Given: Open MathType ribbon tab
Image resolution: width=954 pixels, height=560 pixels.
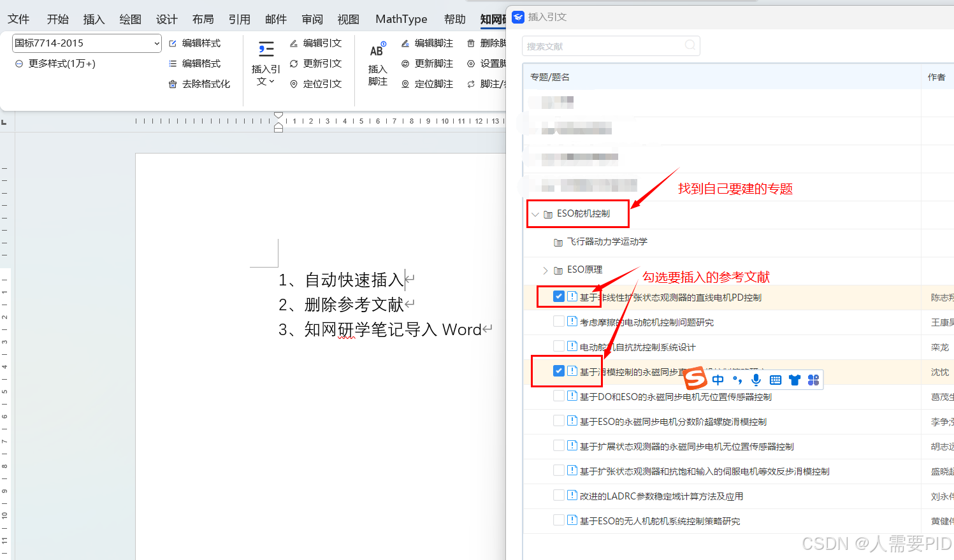Looking at the screenshot, I should click(x=401, y=19).
